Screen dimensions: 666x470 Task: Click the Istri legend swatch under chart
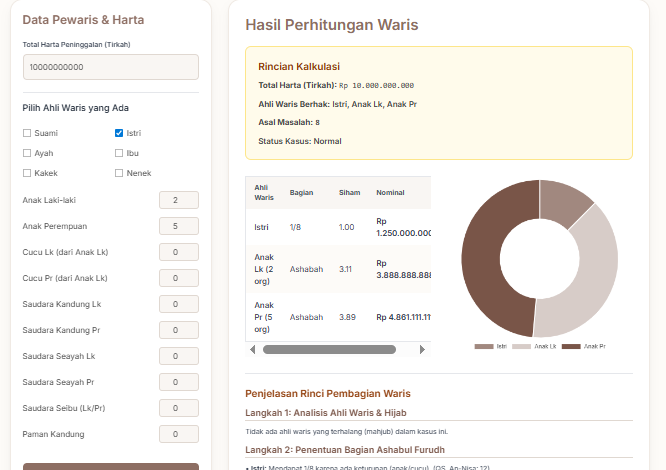click(484, 346)
